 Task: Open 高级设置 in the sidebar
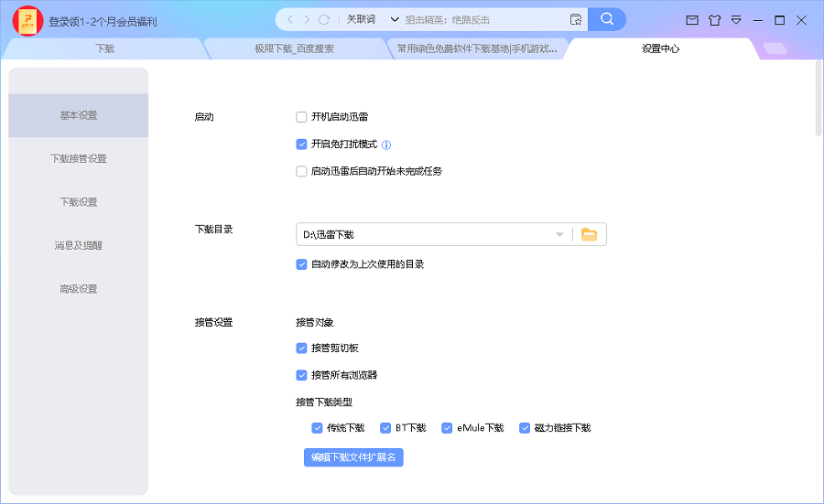click(x=79, y=289)
